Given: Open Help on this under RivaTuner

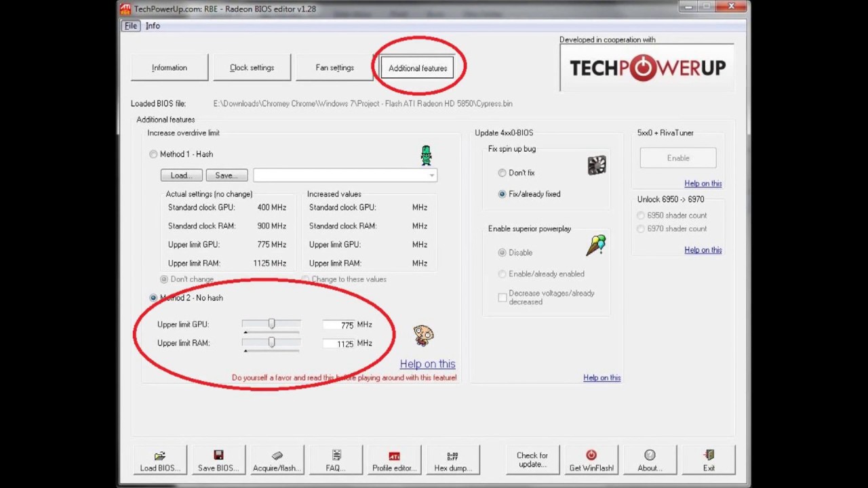Looking at the screenshot, I should point(703,184).
